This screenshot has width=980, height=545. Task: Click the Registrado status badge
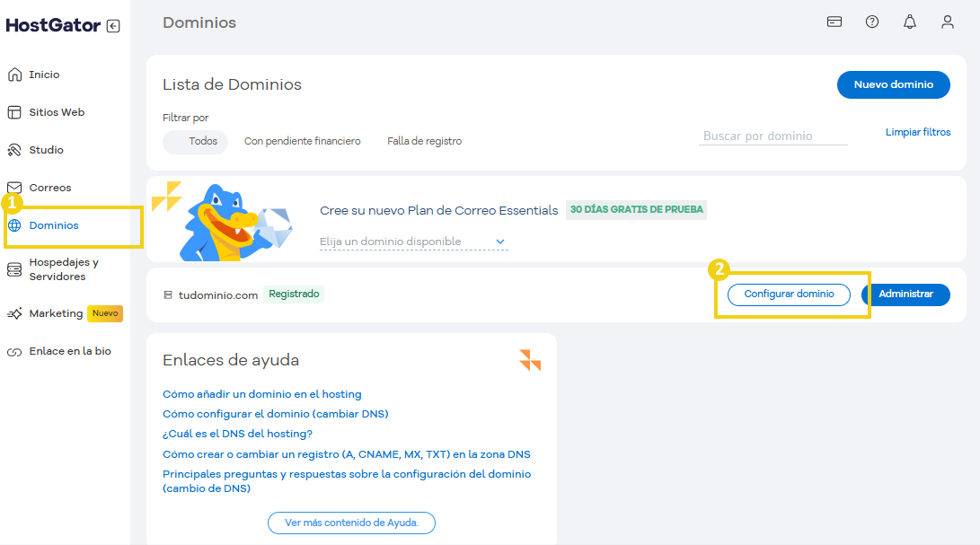click(x=294, y=294)
